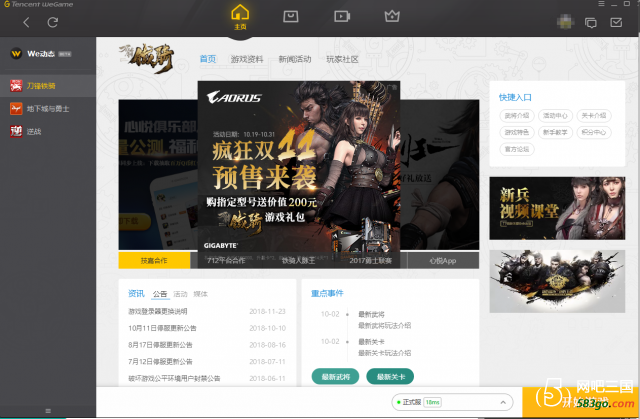Switch news list to 公告 tab
The width and height of the screenshot is (640, 419).
coord(160,294)
